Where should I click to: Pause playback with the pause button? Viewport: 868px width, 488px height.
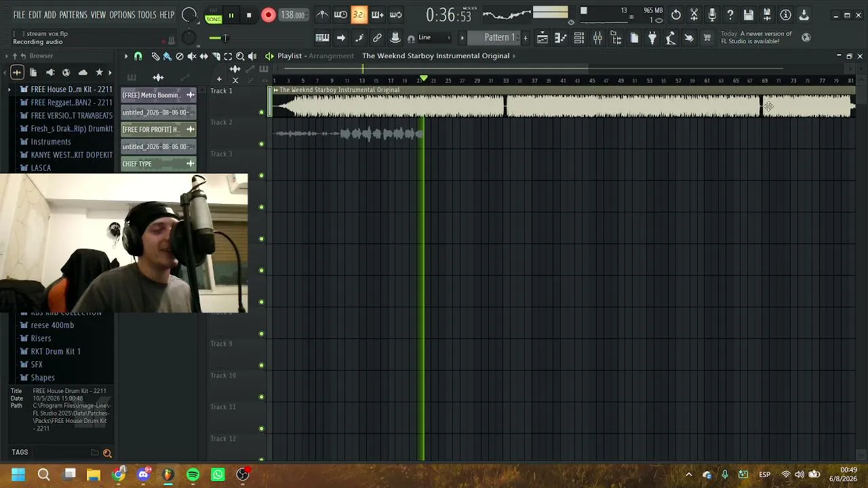pos(231,15)
